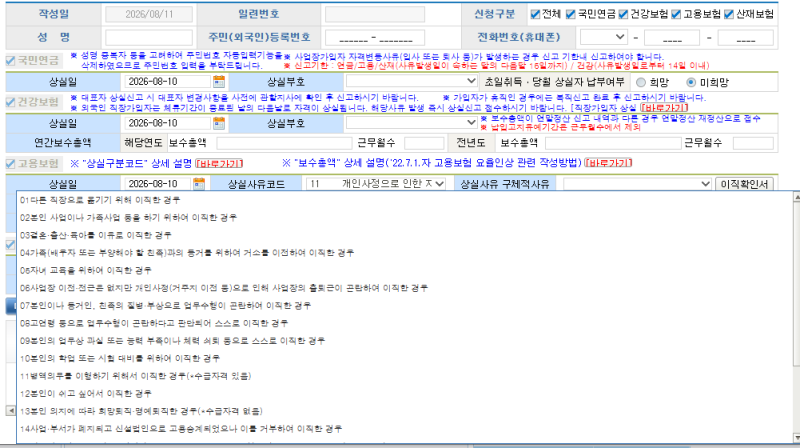Click the 전년도 근무월수 input field
This screenshot has height=448, width=800.
[753, 143]
